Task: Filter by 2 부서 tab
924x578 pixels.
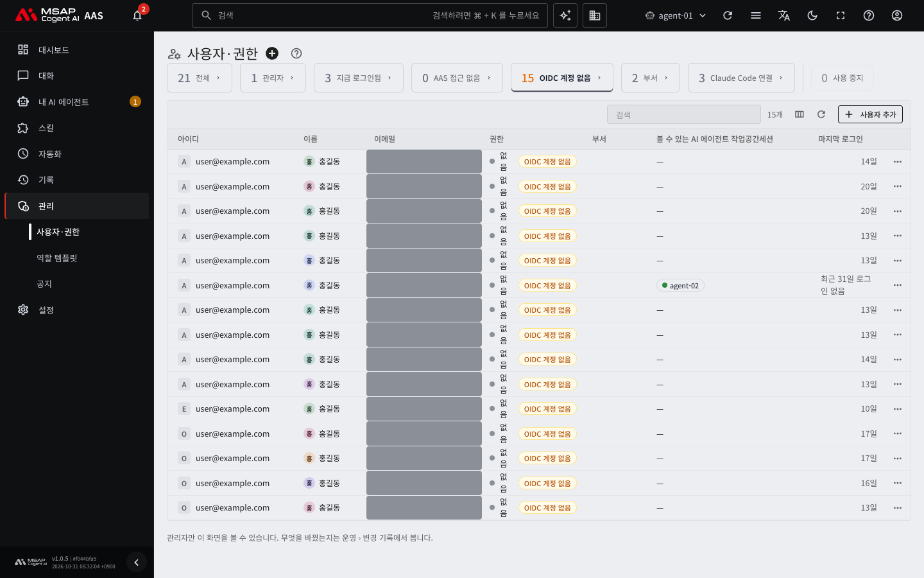Action: tap(651, 78)
